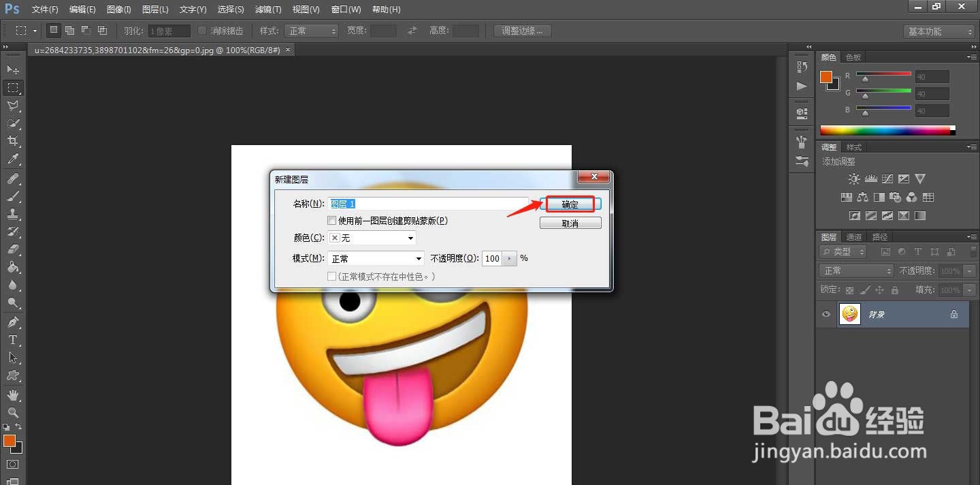
Task: Select the Zoom tool
Action: point(13,412)
